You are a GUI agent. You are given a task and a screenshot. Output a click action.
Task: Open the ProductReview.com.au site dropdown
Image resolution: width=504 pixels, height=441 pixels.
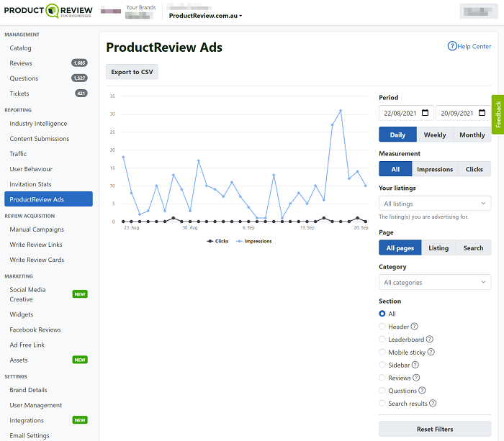tap(205, 16)
